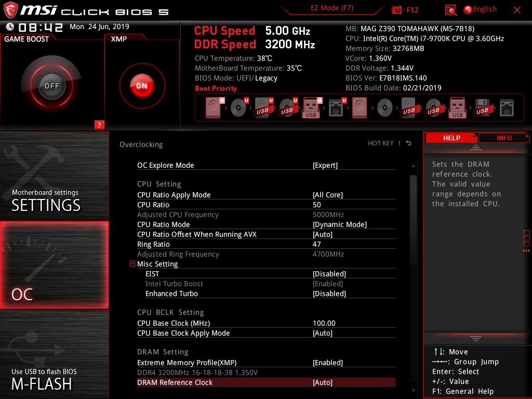532x399 pixels.
Task: Select the legacy USB hard disk boot device
Action: pos(409,108)
